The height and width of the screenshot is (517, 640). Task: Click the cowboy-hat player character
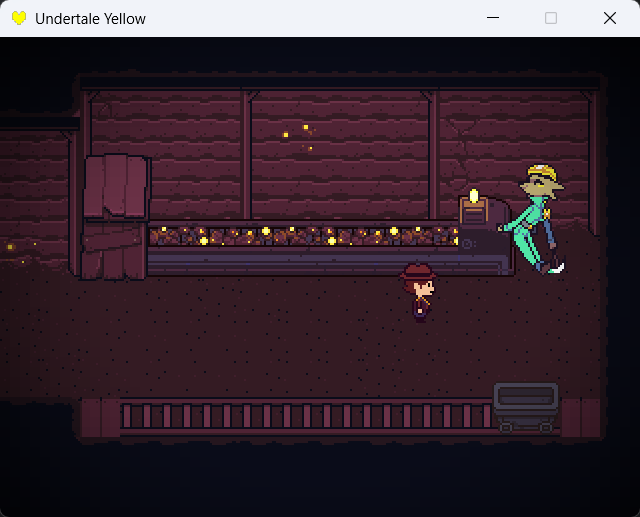tap(419, 293)
